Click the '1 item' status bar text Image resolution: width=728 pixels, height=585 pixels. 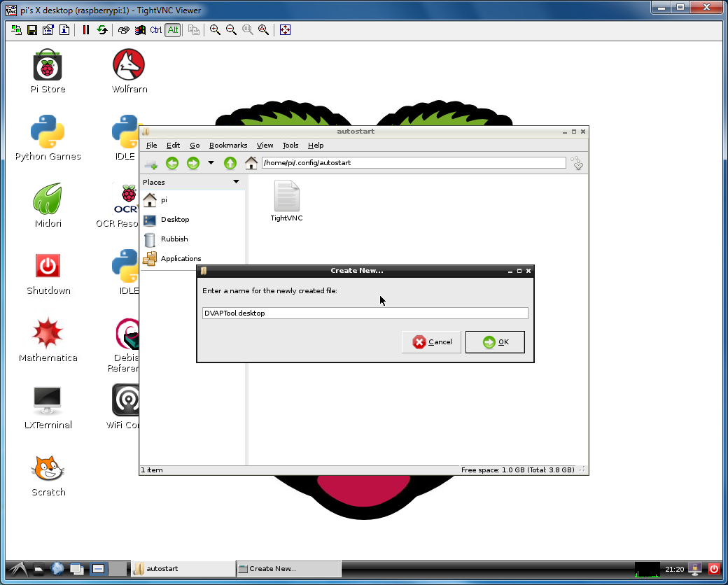coord(152,470)
